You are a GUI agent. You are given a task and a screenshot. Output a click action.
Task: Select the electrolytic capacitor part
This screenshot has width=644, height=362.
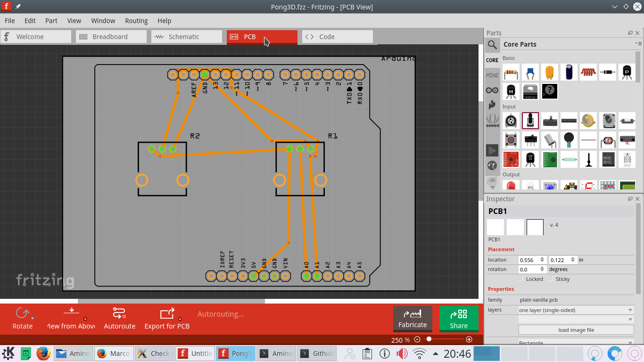point(569,72)
